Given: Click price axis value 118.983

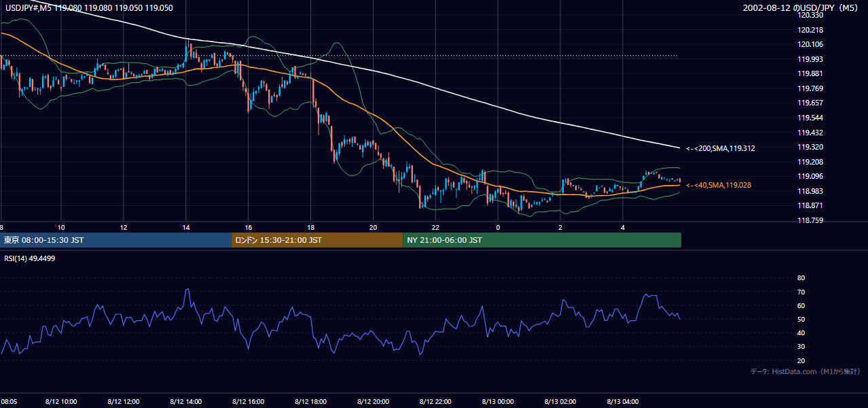Looking at the screenshot, I should (810, 191).
